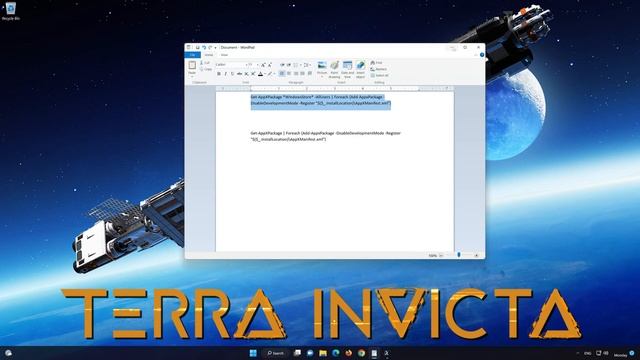Toggle Bold formatting
Screen dimensions: 640x360
219,74
